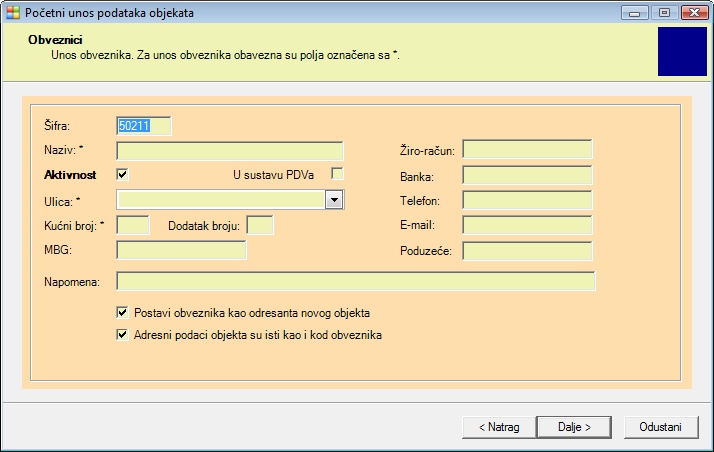This screenshot has width=714, height=452.
Task: Uncheck Postavi obveznika kao odresanta novog objekta
Action: pos(122,312)
